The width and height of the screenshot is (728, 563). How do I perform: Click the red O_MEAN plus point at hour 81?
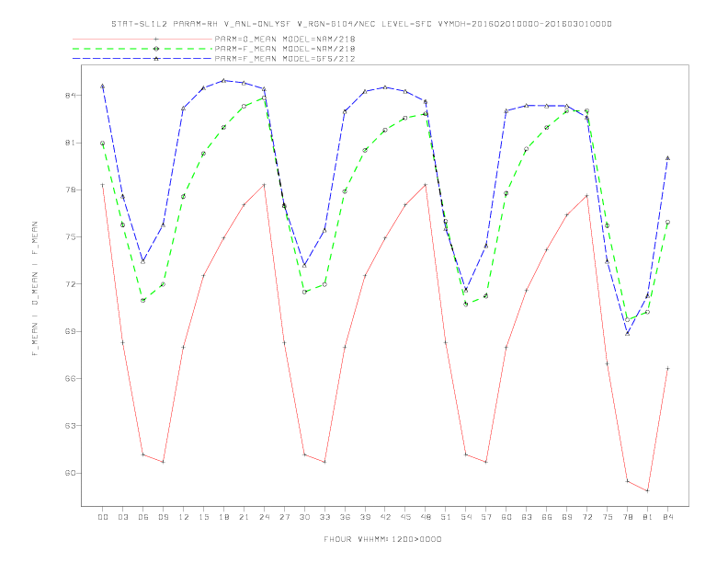pos(648,490)
